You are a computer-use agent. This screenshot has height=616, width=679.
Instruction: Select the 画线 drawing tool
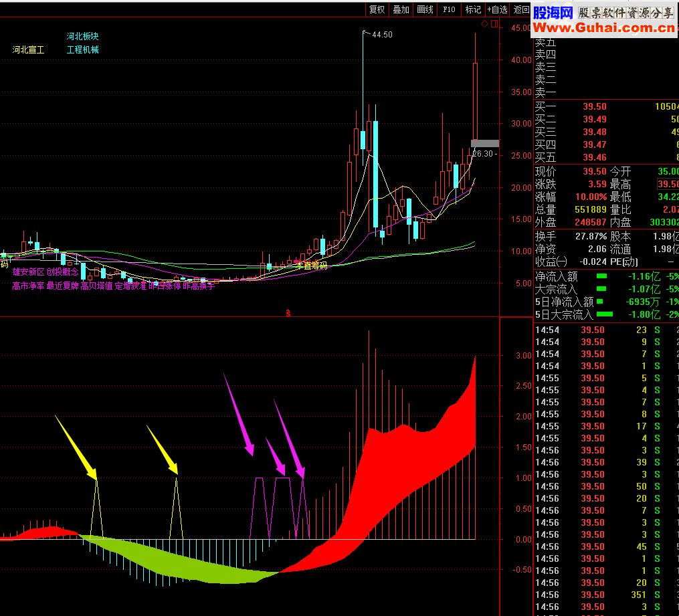[425, 9]
